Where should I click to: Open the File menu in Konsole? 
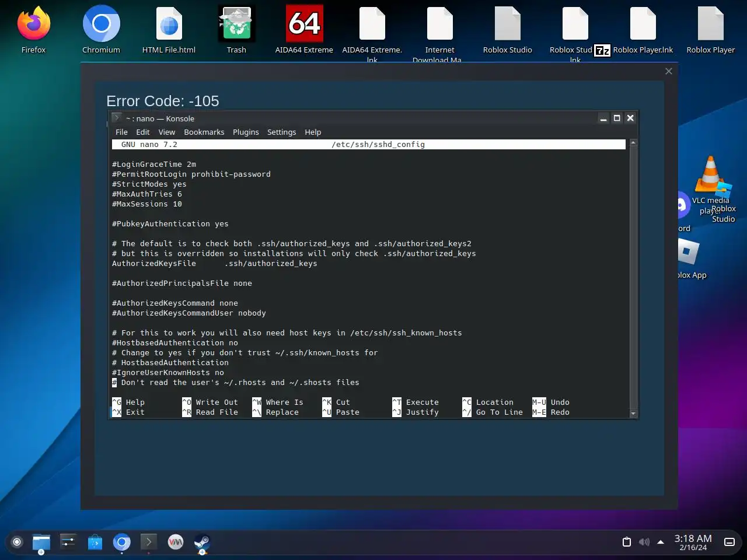[121, 132]
